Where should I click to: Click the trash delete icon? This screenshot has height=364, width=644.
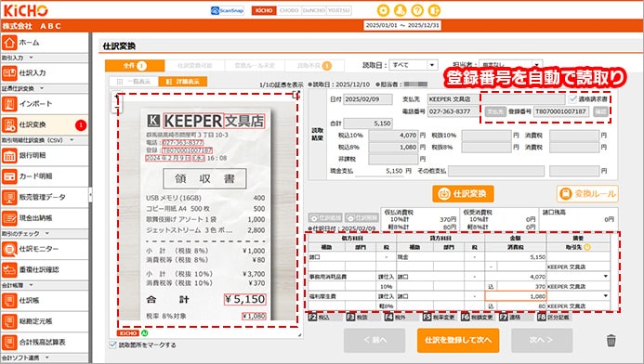611,341
